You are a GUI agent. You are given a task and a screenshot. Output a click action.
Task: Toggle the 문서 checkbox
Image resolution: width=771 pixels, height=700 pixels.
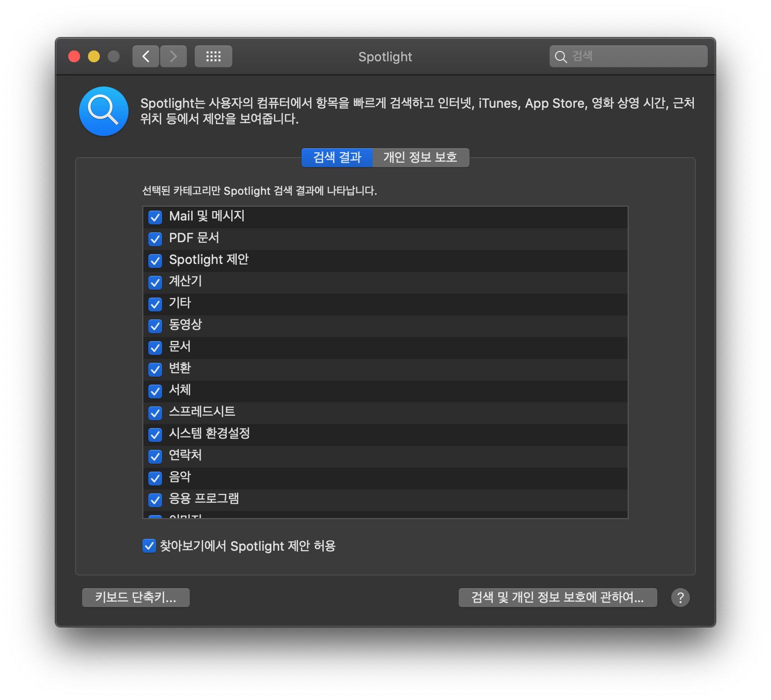coord(155,348)
